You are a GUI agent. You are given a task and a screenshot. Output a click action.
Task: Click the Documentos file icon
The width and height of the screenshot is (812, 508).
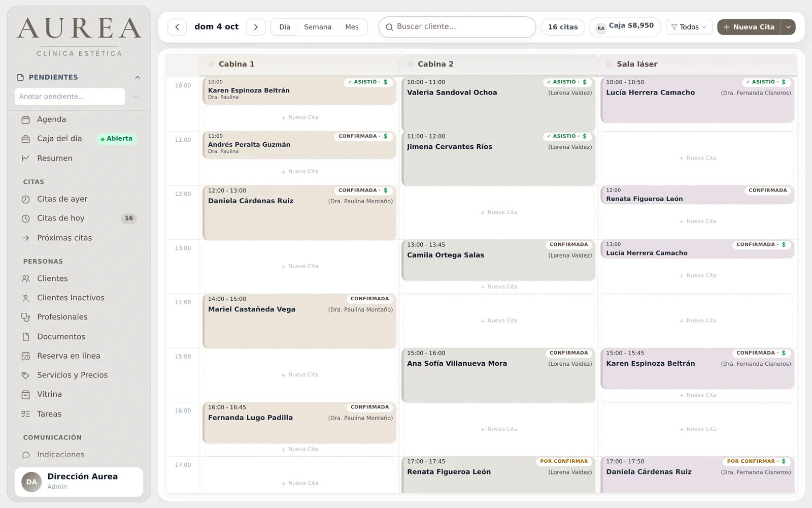tap(26, 337)
